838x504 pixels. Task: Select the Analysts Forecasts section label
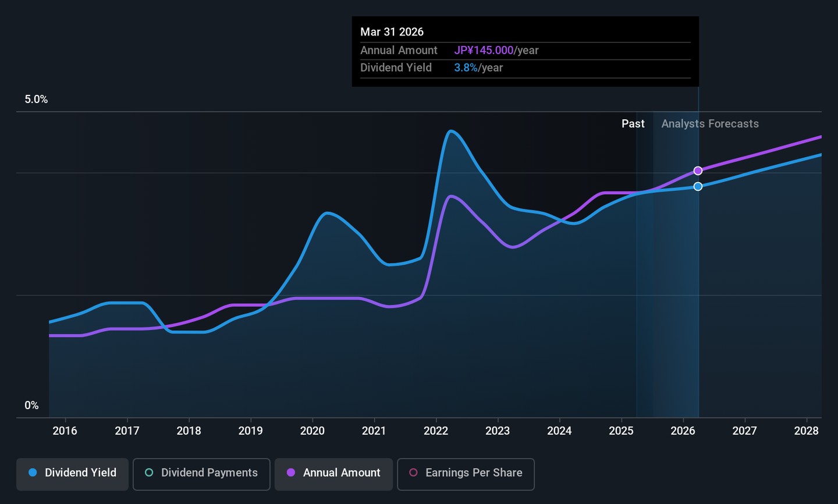point(710,124)
